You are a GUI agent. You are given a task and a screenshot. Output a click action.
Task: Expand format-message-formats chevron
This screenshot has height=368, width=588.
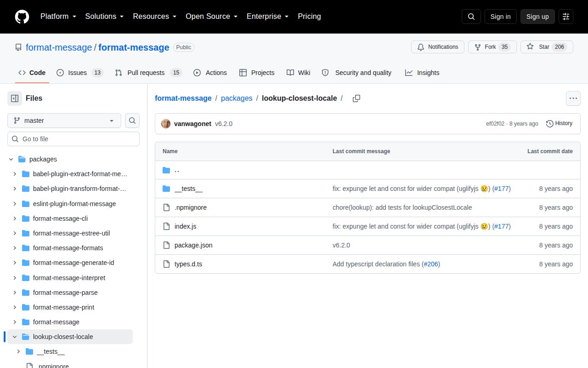pos(15,248)
